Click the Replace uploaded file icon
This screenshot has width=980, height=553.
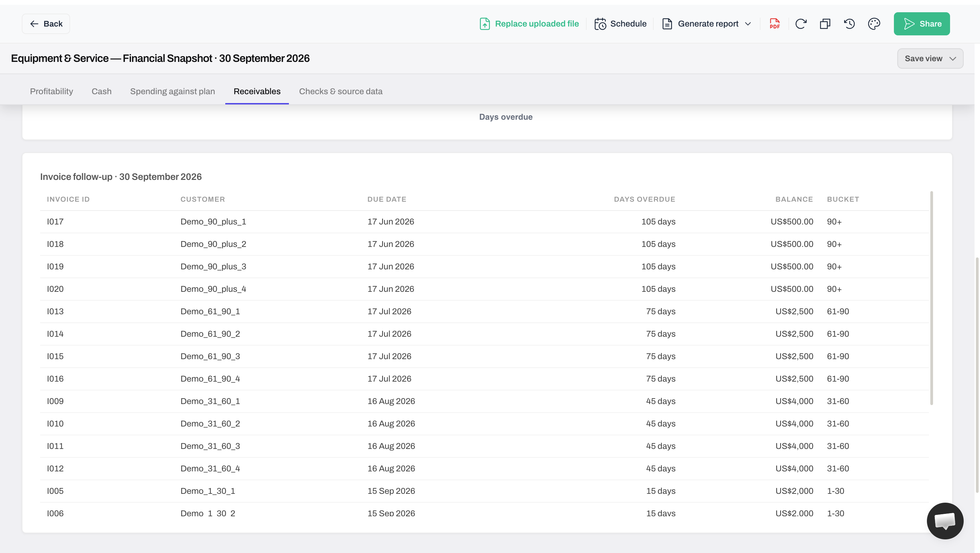coord(485,23)
